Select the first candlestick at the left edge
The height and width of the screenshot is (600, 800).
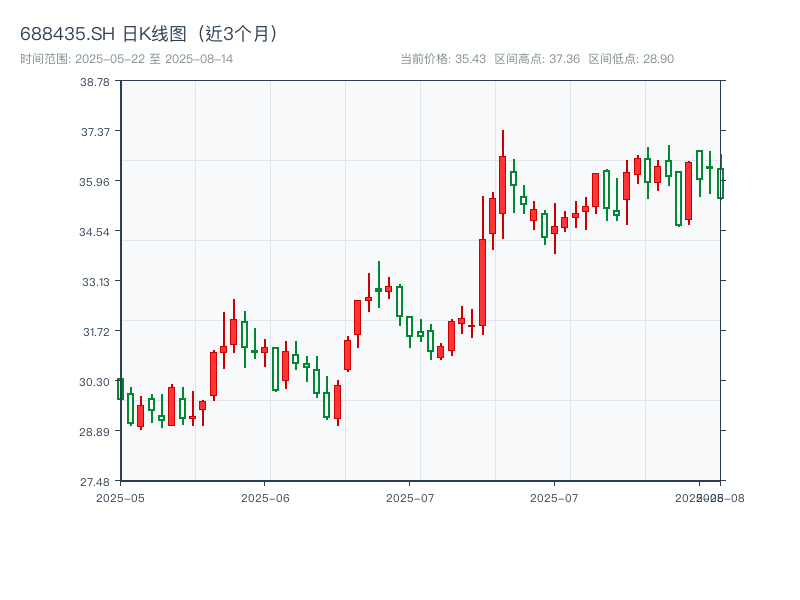[120, 389]
